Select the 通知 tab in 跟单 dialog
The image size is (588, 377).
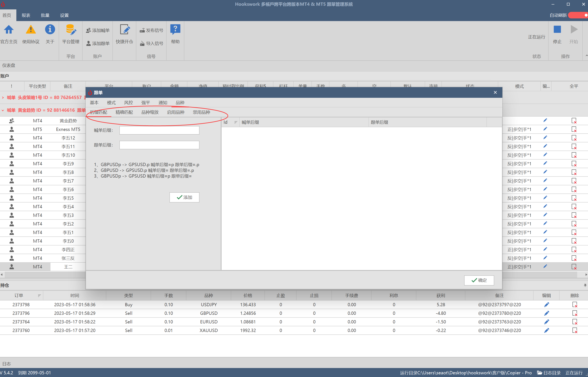163,102
